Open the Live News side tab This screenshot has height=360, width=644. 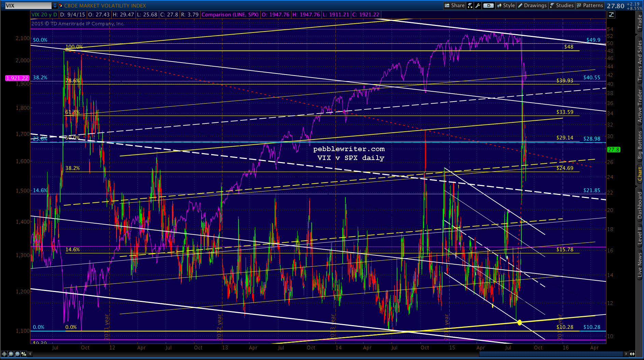click(x=640, y=265)
